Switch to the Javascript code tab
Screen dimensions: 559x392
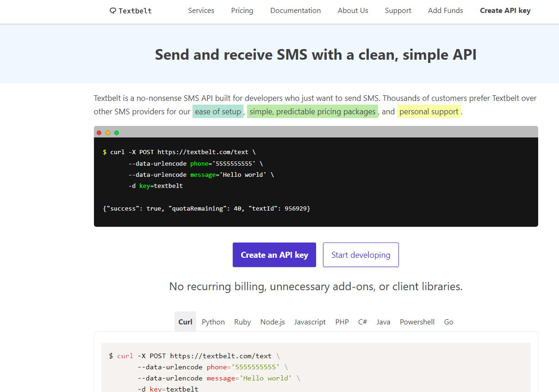(310, 322)
